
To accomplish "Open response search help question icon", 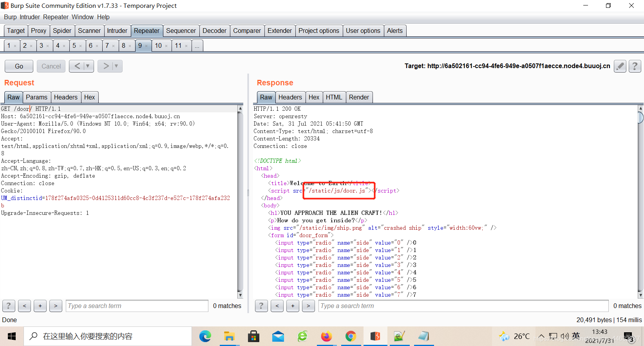I will click(261, 306).
